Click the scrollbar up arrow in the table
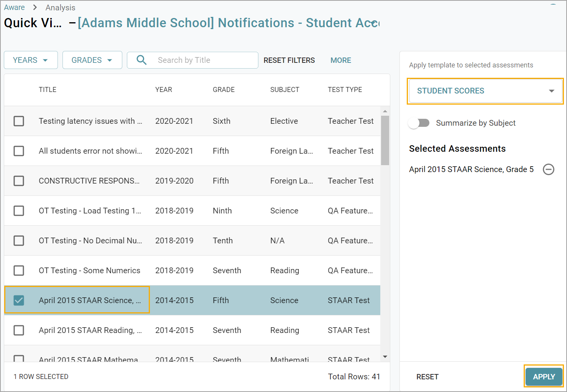567x392 pixels. (385, 111)
